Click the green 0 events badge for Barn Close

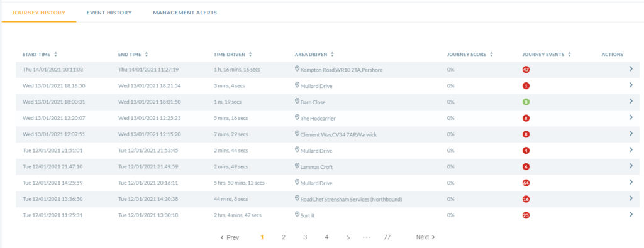coord(526,102)
